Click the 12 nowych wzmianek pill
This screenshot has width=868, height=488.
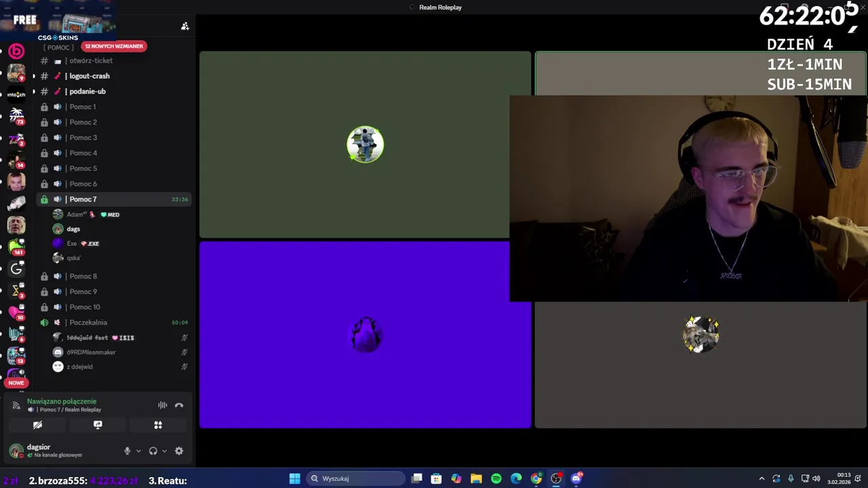pyautogui.click(x=114, y=46)
